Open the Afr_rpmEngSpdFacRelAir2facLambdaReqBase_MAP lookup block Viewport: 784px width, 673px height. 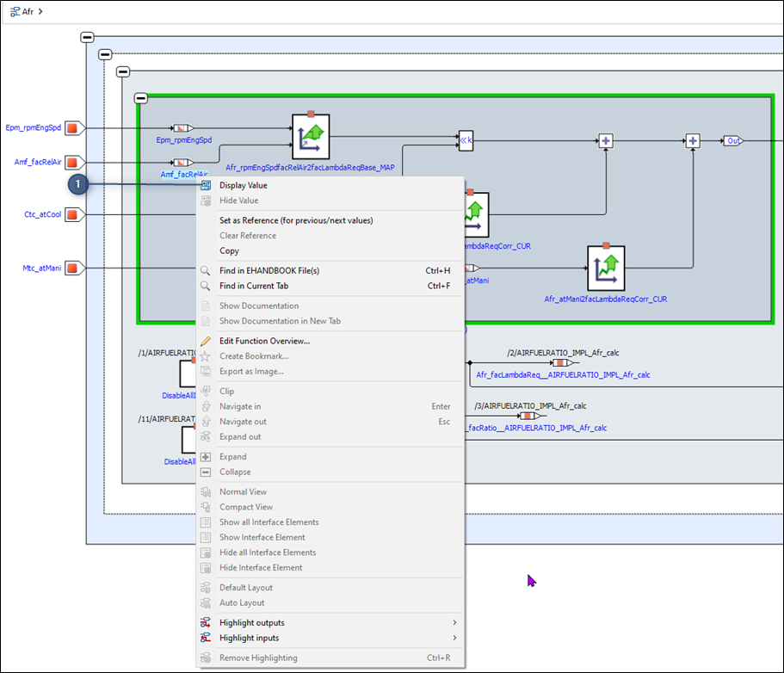[310, 135]
